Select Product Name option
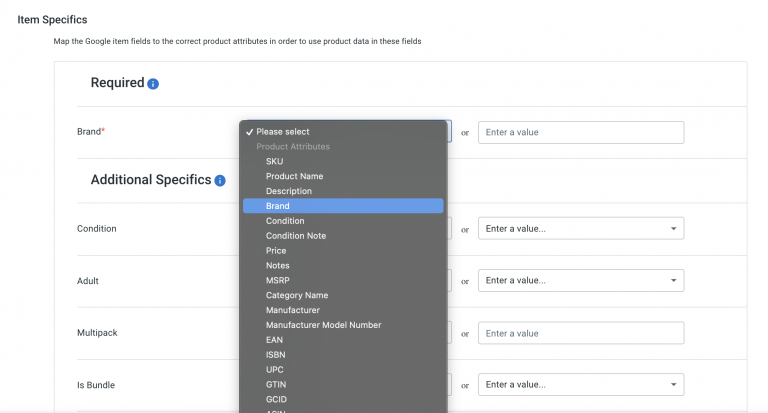Viewport: 768px width, 413px height. pyautogui.click(x=294, y=176)
